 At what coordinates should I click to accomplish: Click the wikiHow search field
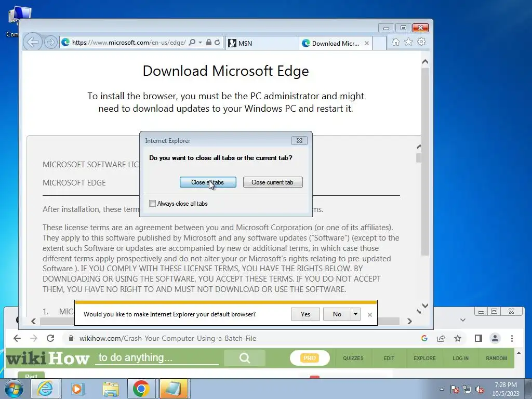pos(157,358)
